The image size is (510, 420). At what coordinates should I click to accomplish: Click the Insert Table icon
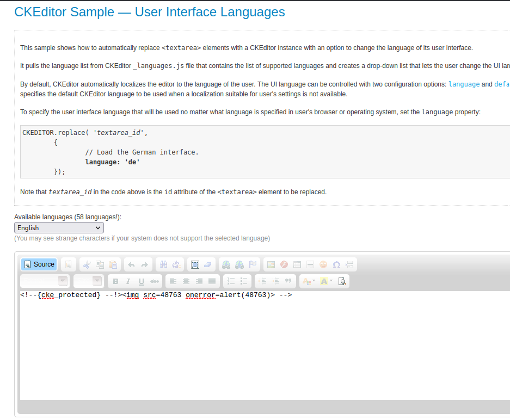tap(297, 264)
